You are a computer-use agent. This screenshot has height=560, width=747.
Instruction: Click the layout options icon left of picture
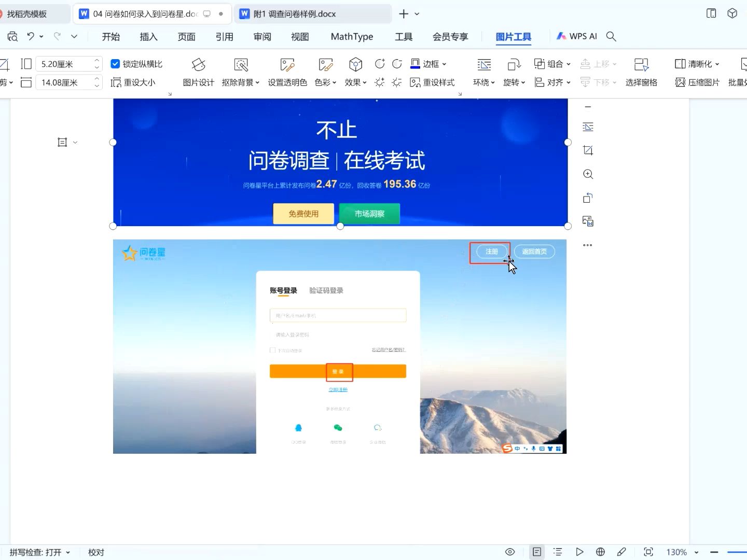coord(63,142)
